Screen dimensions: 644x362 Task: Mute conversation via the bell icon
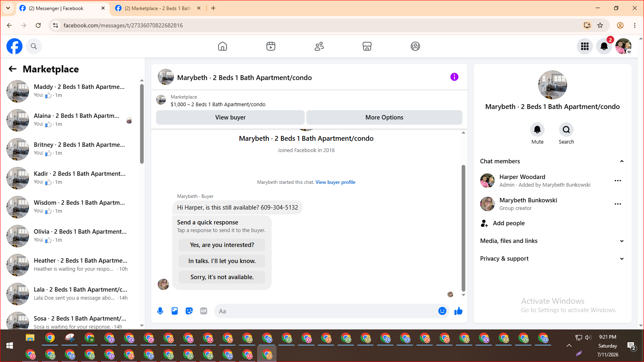click(537, 130)
